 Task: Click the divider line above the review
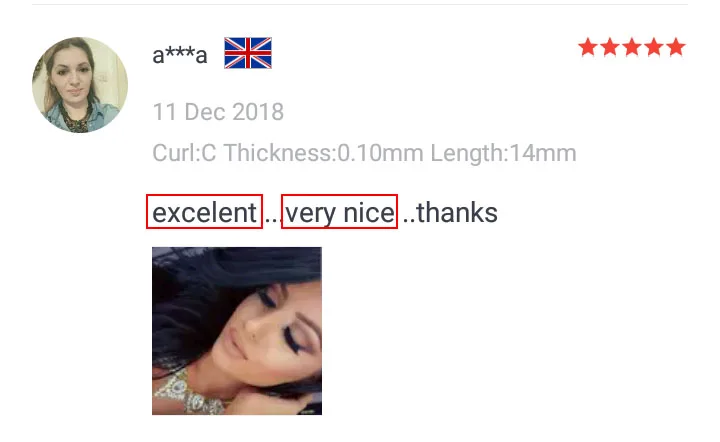[x=360, y=5]
